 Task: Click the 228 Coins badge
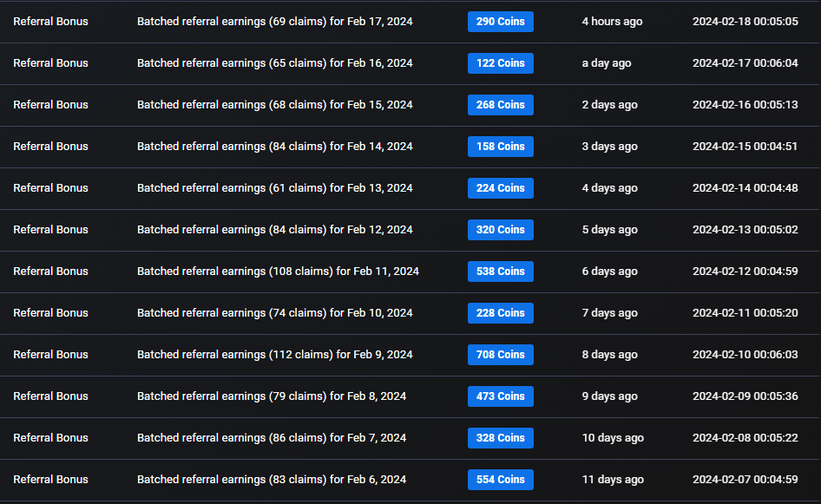501,313
